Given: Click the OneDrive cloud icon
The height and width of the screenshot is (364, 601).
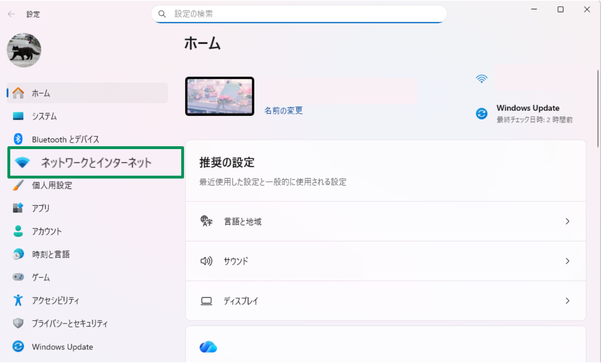Looking at the screenshot, I should click(x=208, y=347).
